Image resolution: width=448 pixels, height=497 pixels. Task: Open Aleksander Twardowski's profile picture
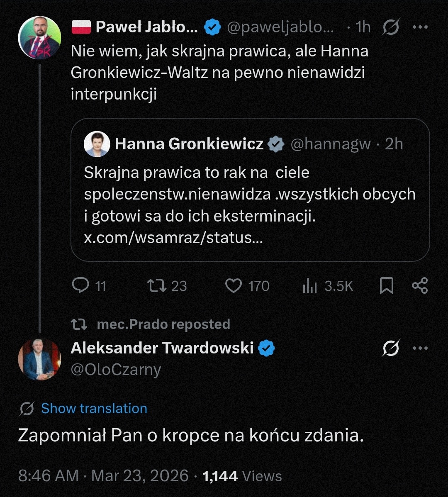[x=39, y=359]
